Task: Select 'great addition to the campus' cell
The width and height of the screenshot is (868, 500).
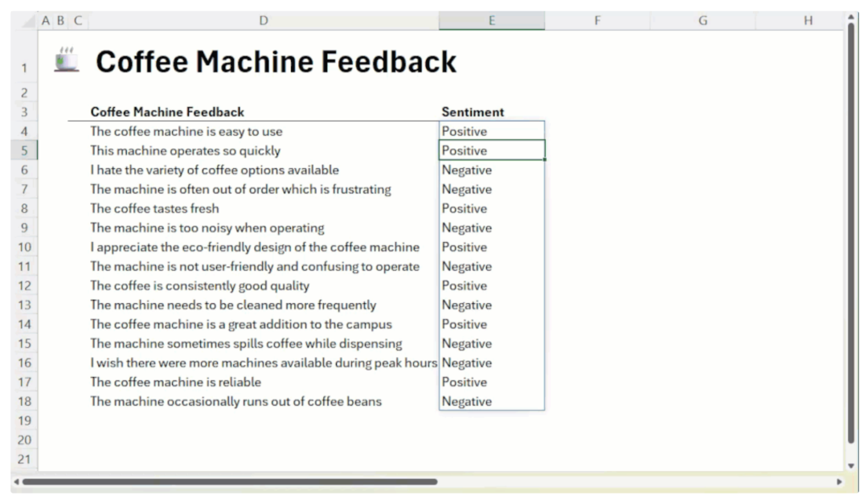Action: [264, 324]
